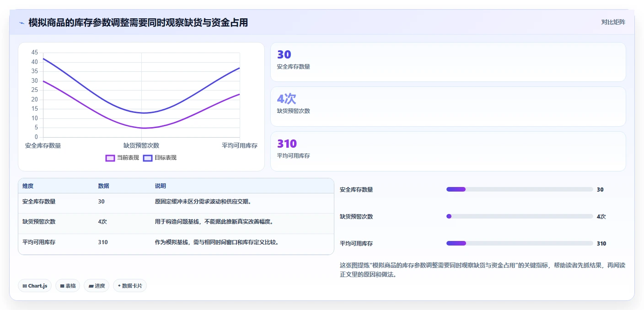The height and width of the screenshot is (310, 644).
Task: Open the card showing 310 平均可用库存
Action: 448,151
